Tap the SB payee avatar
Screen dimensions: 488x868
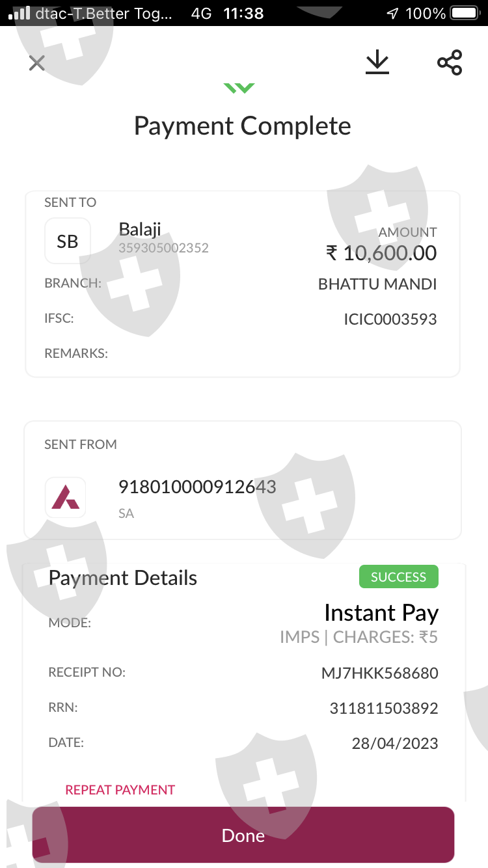[68, 241]
